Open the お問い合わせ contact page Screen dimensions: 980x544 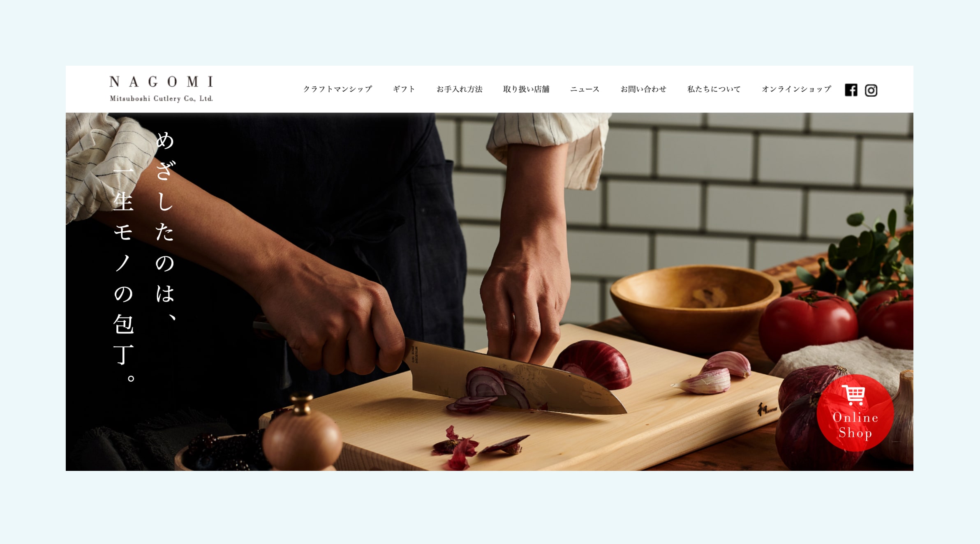643,89
